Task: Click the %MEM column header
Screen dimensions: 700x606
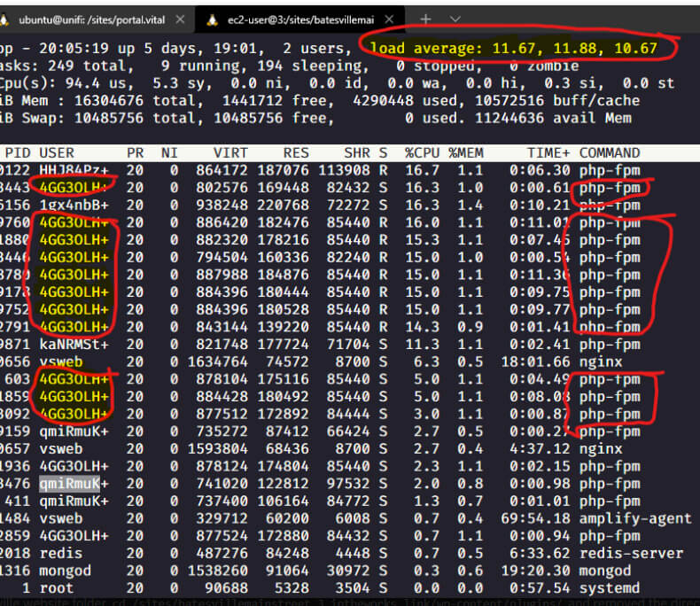Action: (465, 153)
